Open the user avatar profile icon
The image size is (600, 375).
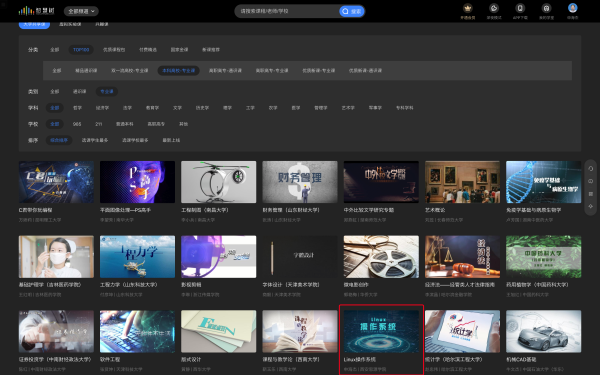click(x=572, y=8)
